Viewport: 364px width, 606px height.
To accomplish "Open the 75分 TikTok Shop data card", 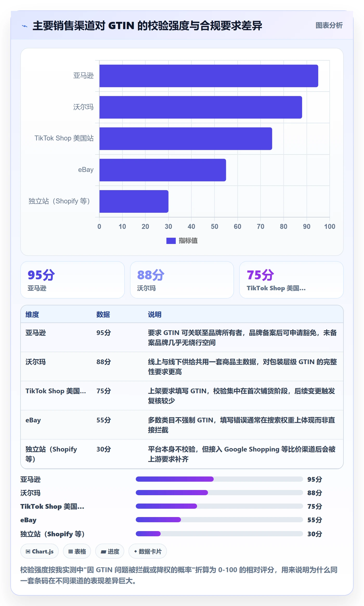I will pos(291,280).
